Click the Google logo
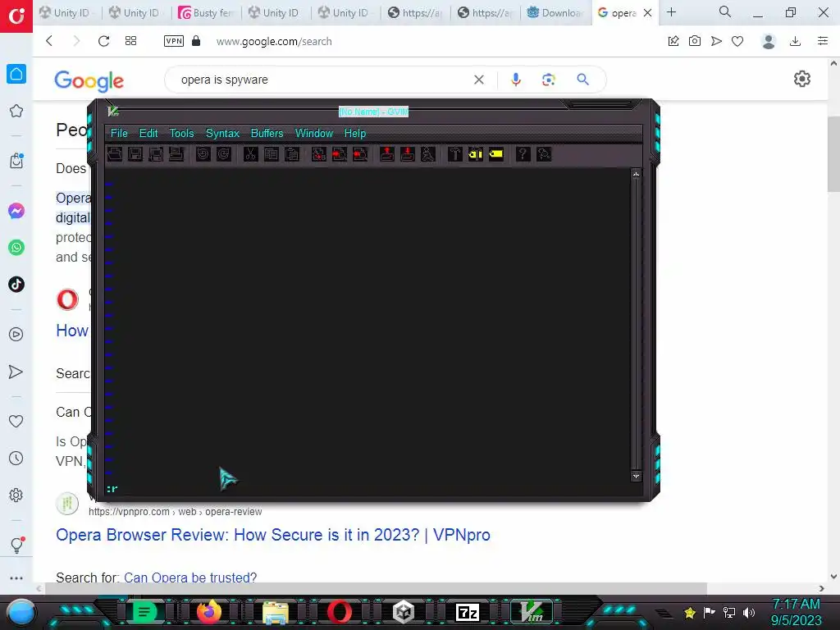This screenshot has height=630, width=840. 89,81
